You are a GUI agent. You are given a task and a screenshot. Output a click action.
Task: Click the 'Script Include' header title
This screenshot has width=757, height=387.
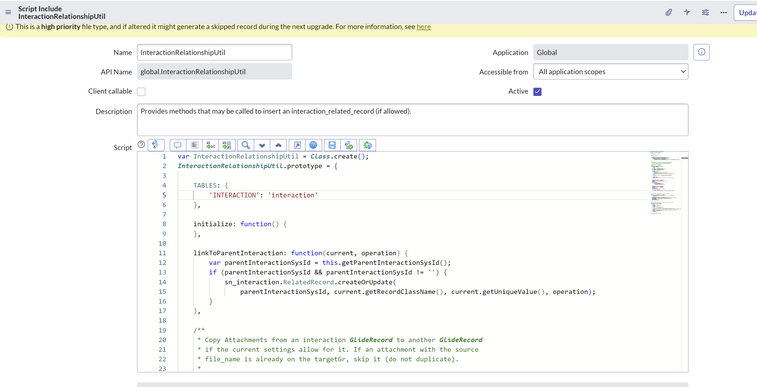40,8
